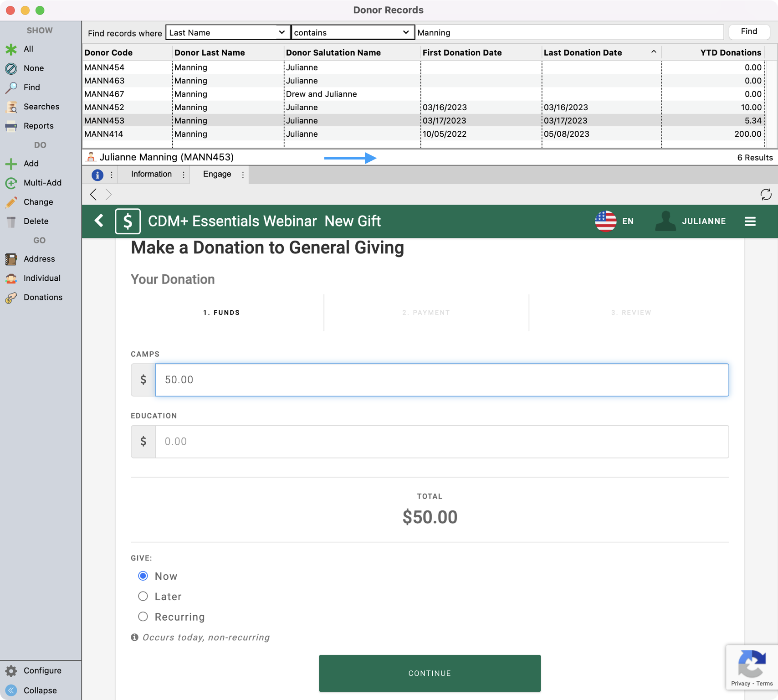This screenshot has width=778, height=700.
Task: Choose the Later giving option
Action: [x=143, y=596]
